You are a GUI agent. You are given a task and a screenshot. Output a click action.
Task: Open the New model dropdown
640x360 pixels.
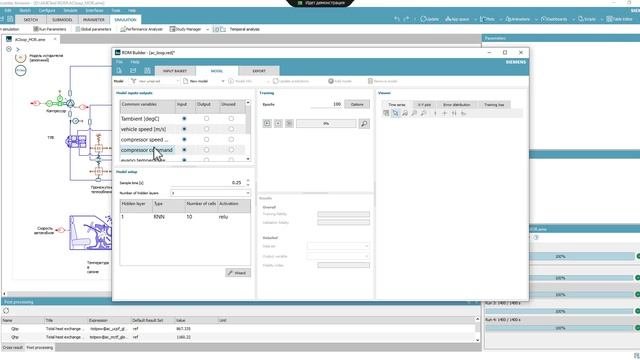[x=223, y=81]
